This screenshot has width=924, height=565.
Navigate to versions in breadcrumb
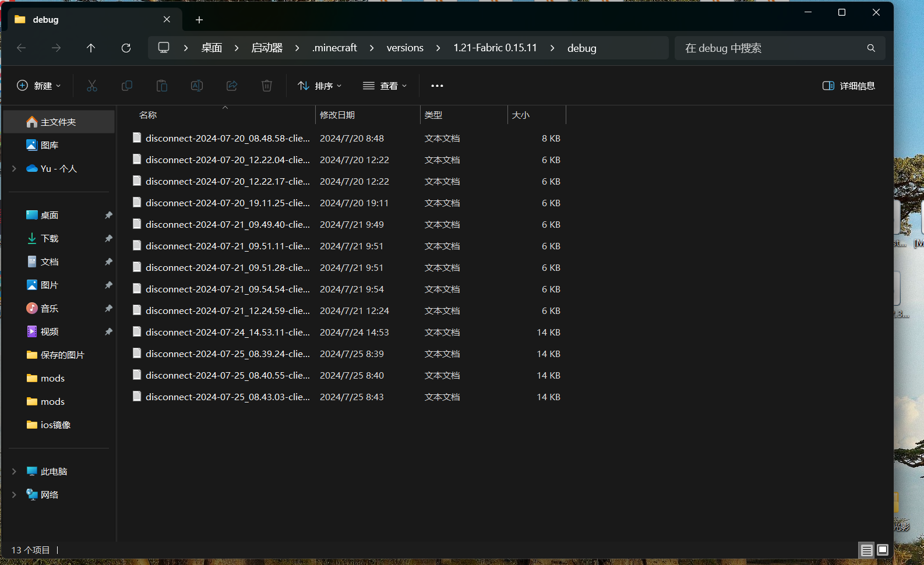405,48
